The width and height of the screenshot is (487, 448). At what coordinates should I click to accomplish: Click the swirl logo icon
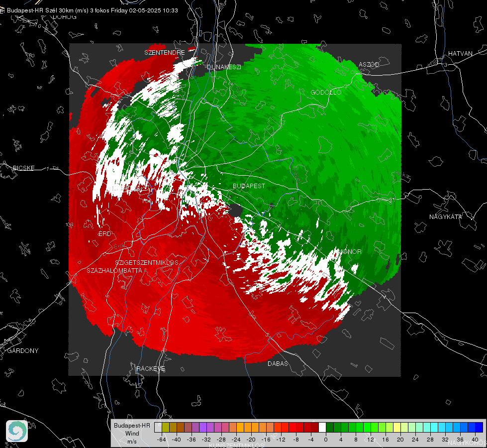click(17, 431)
